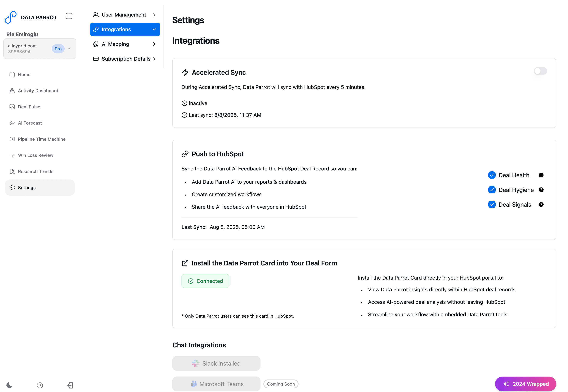Select Settings in the sidebar

click(x=40, y=188)
